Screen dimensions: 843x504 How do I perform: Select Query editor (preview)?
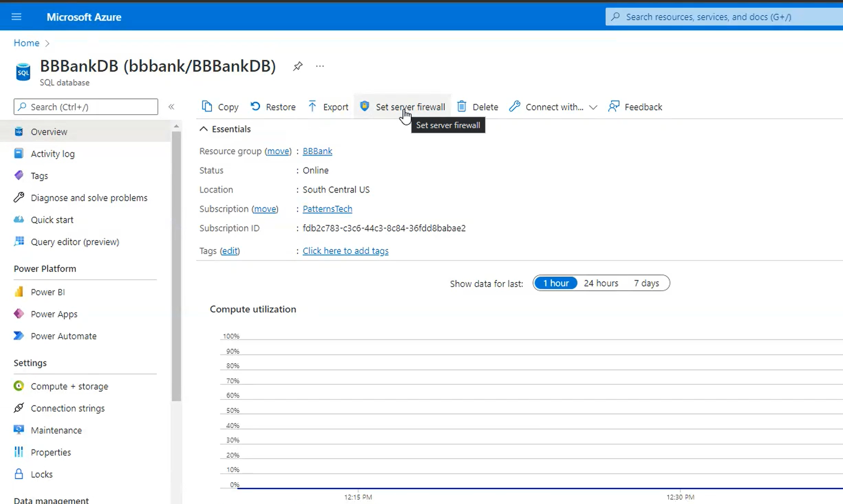75,242
